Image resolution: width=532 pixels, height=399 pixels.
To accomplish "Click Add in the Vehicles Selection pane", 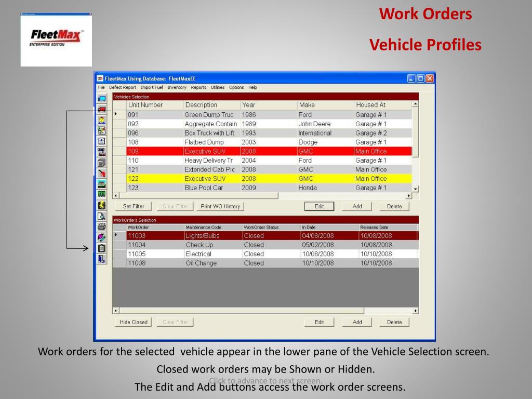I will (x=357, y=206).
